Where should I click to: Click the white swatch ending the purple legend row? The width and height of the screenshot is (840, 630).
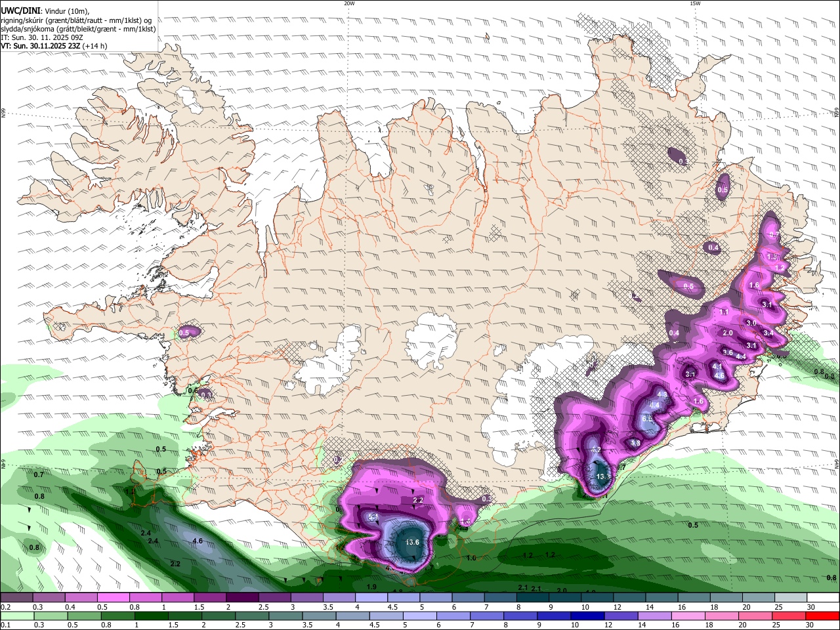(823, 598)
